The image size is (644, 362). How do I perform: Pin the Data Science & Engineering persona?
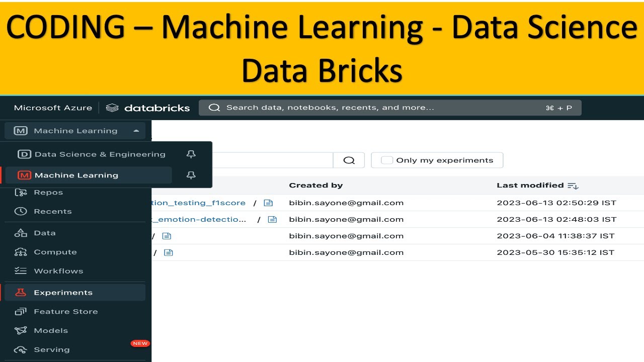coord(191,154)
